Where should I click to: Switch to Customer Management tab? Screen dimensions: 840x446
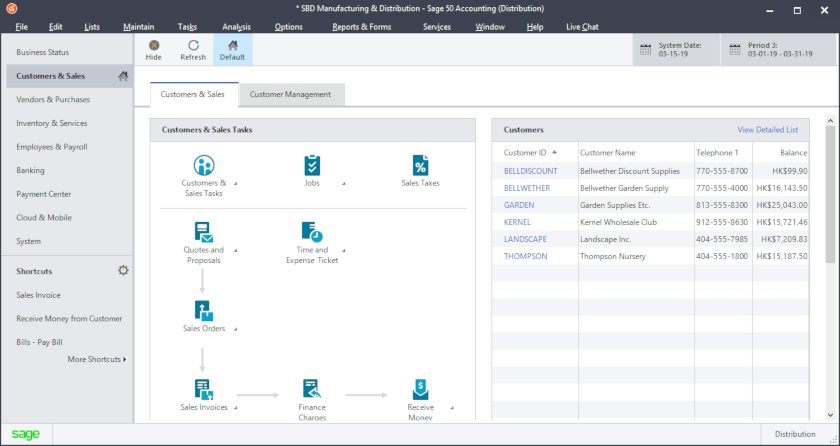(290, 94)
